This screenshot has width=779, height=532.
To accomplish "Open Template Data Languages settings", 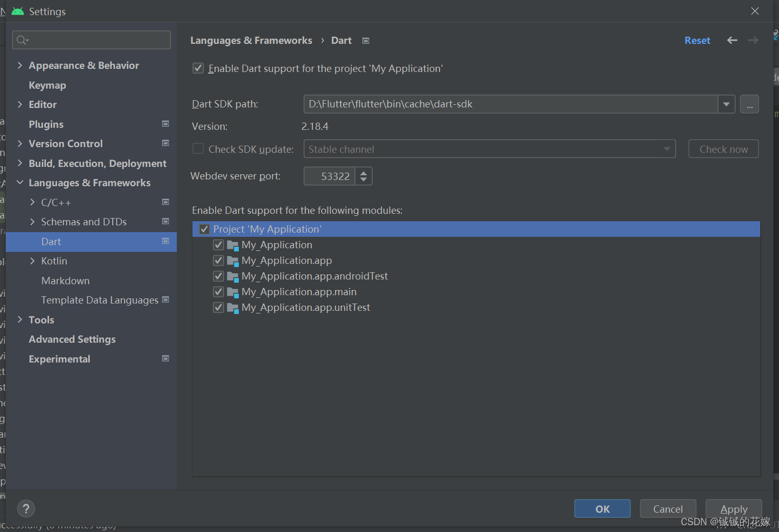I will coord(100,300).
